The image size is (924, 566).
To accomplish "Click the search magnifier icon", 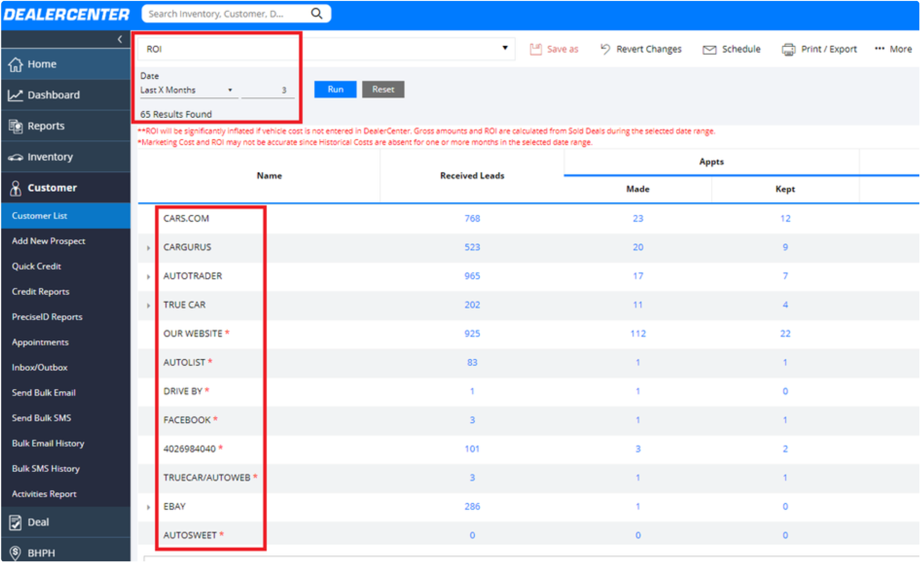I will click(x=317, y=13).
